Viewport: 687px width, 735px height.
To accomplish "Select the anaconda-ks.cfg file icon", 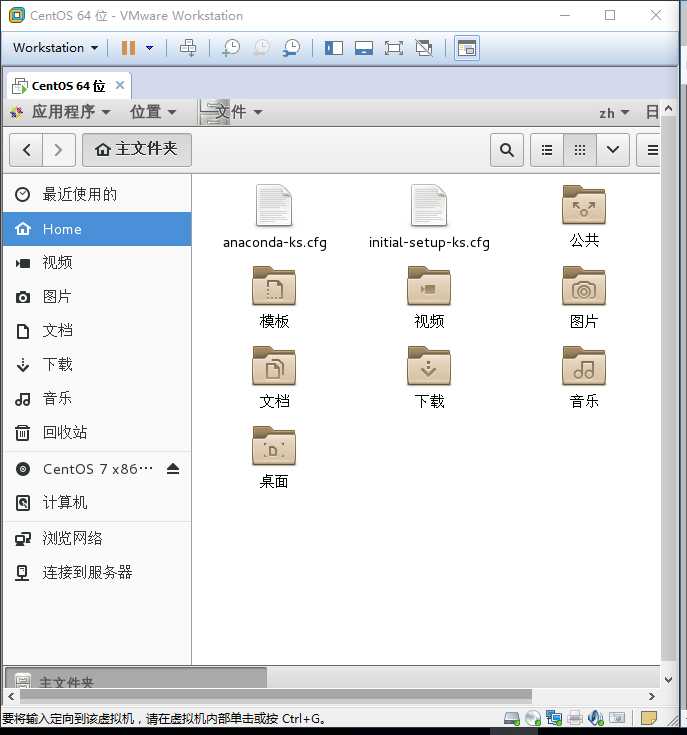I will pos(274,205).
